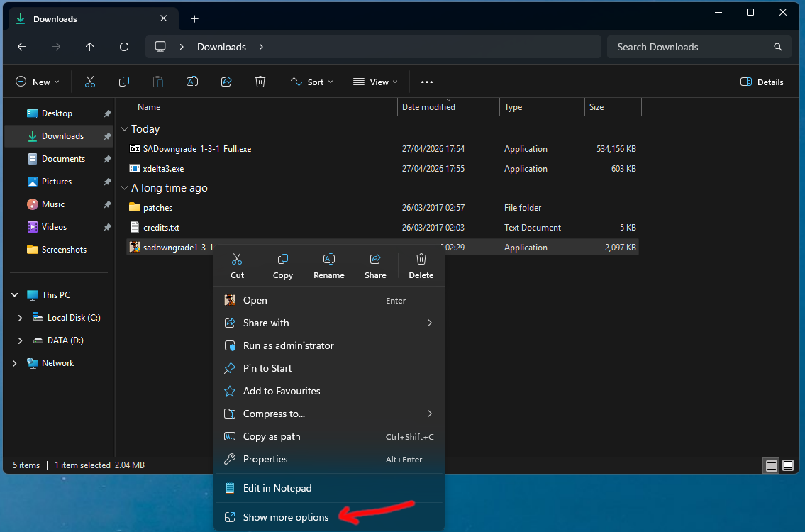
Task: Click Copy in the context menu
Action: pyautogui.click(x=283, y=266)
